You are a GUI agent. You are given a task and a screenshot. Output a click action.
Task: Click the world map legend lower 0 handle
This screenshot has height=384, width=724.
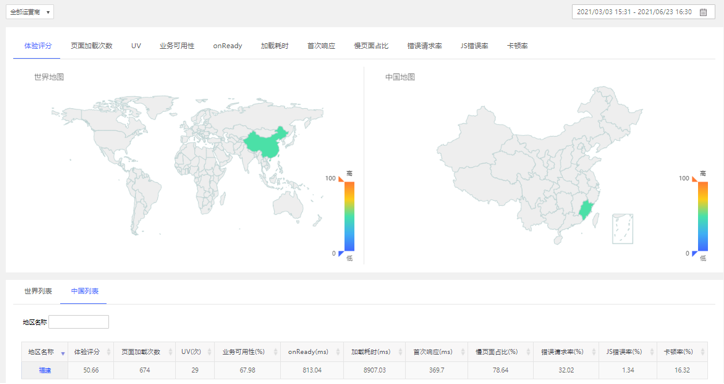click(x=341, y=253)
